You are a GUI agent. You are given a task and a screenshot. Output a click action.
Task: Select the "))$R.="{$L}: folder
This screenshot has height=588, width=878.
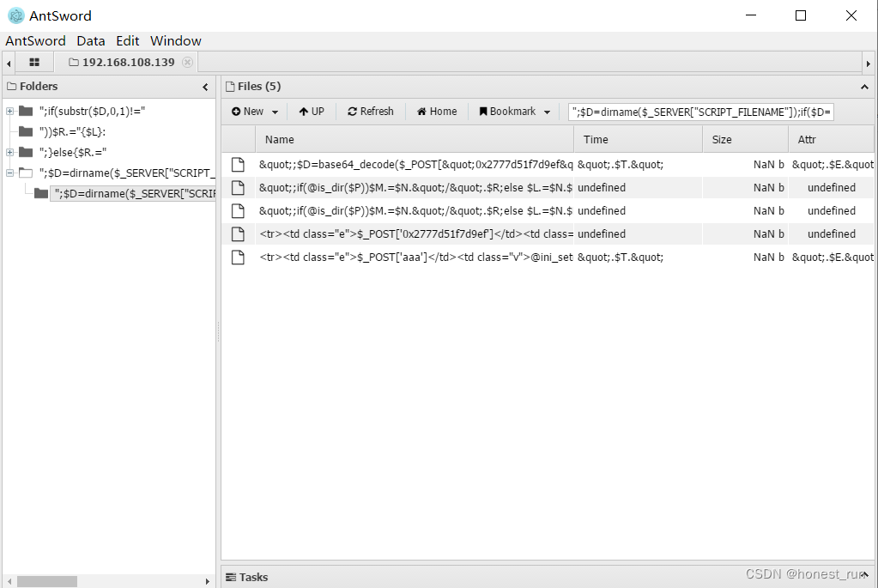(x=73, y=131)
